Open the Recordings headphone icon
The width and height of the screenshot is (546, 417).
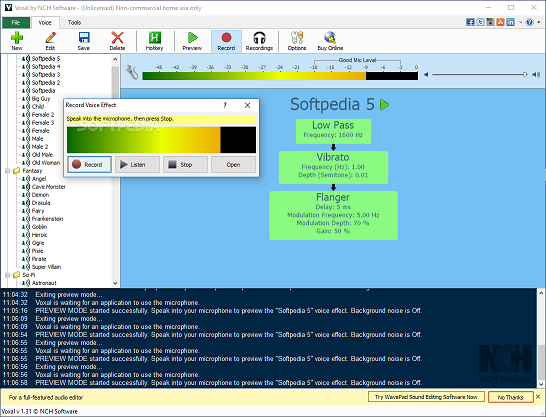click(x=259, y=41)
